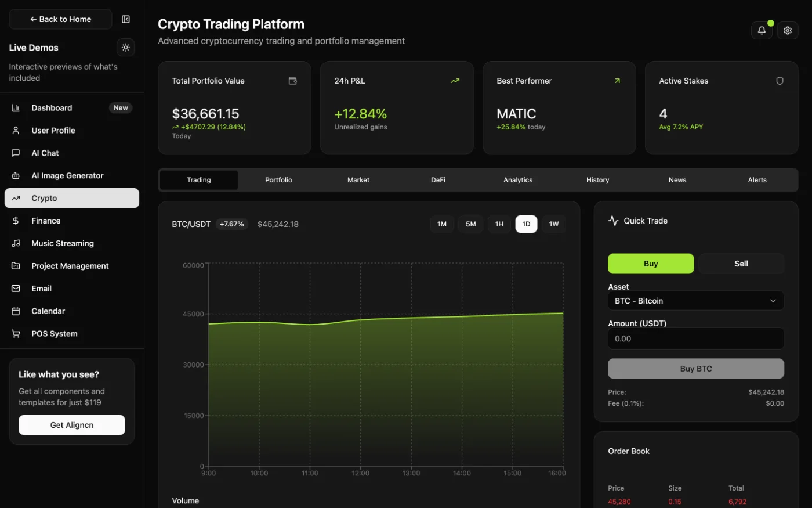Screen dimensions: 812x508
Task: Click the Music Streaming note icon
Action: [x=16, y=244]
